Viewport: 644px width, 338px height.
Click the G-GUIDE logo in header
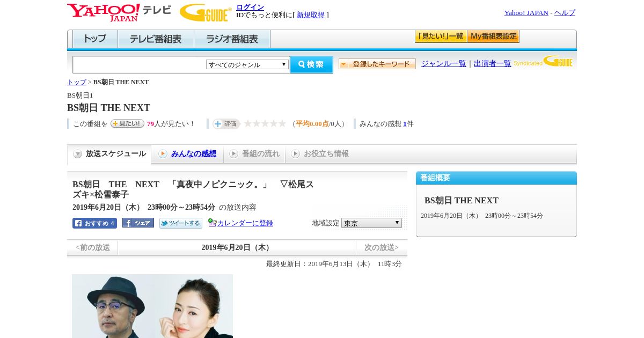(206, 12)
